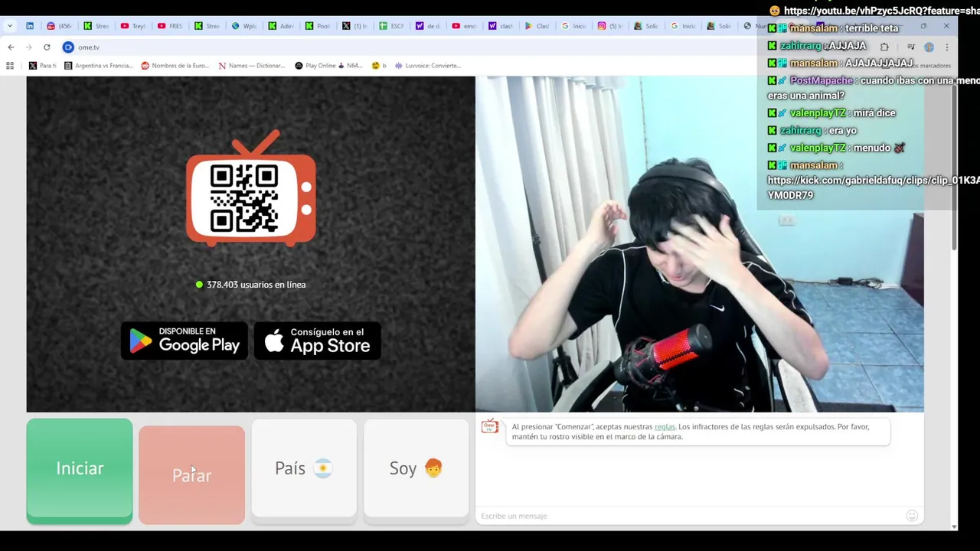Screen dimensions: 980x551
Task: Open the App Store download badge
Action: coord(318,341)
